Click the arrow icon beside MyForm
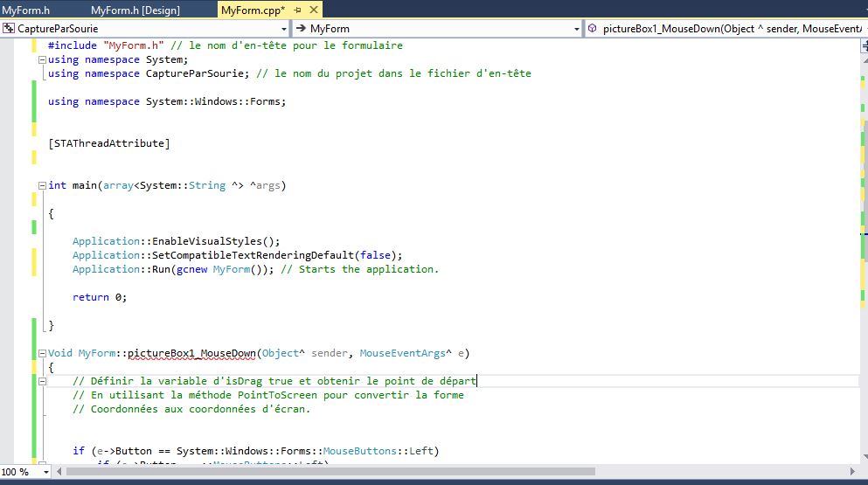Screen dimensions: 868x485 302,28
